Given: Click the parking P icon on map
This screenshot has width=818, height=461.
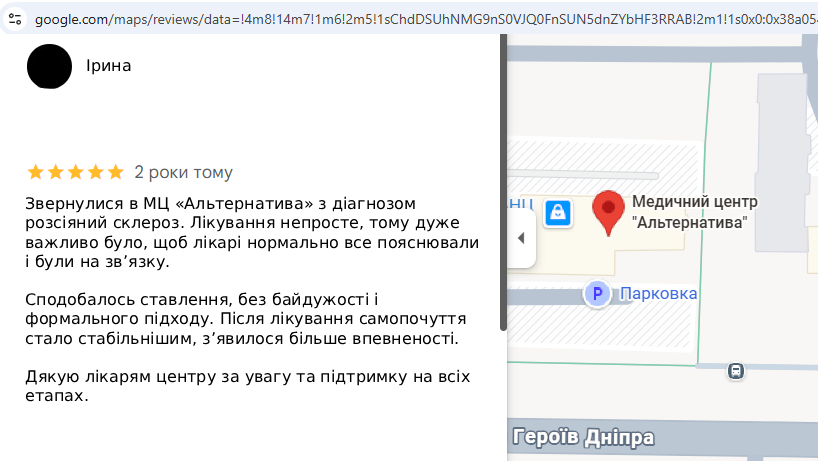Looking at the screenshot, I should (x=597, y=294).
